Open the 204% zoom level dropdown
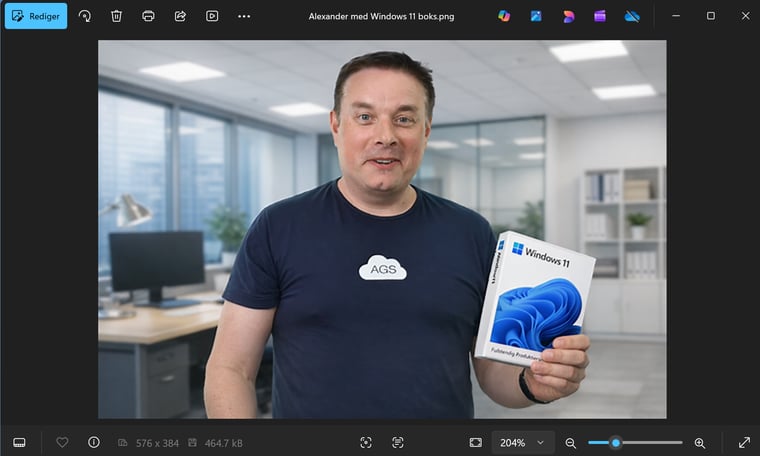 tap(523, 443)
